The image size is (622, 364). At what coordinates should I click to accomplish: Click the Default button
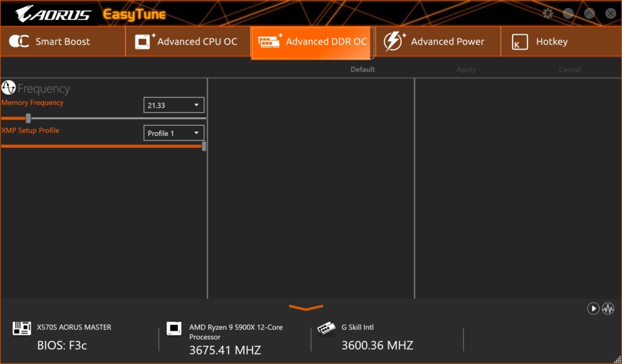(x=363, y=70)
